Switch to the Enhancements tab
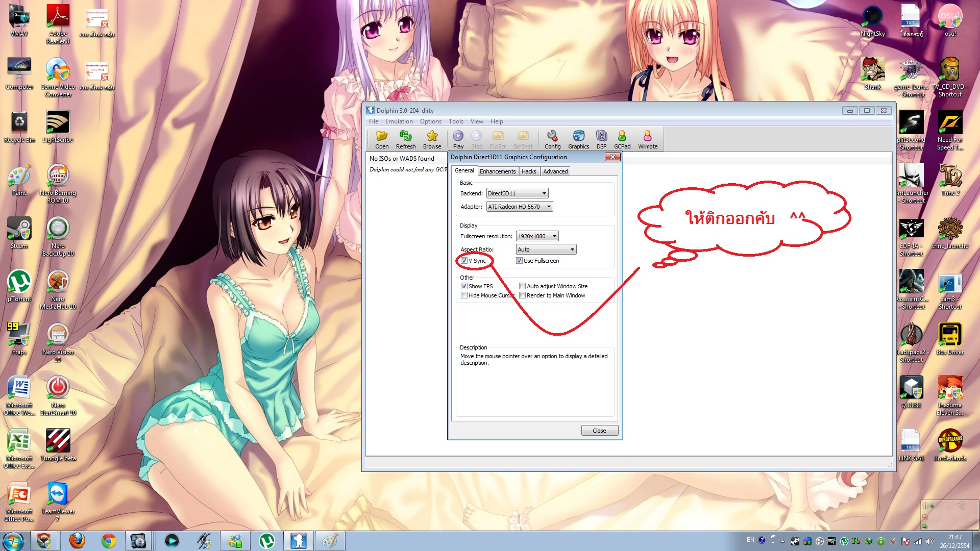The width and height of the screenshot is (980, 551). 498,171
